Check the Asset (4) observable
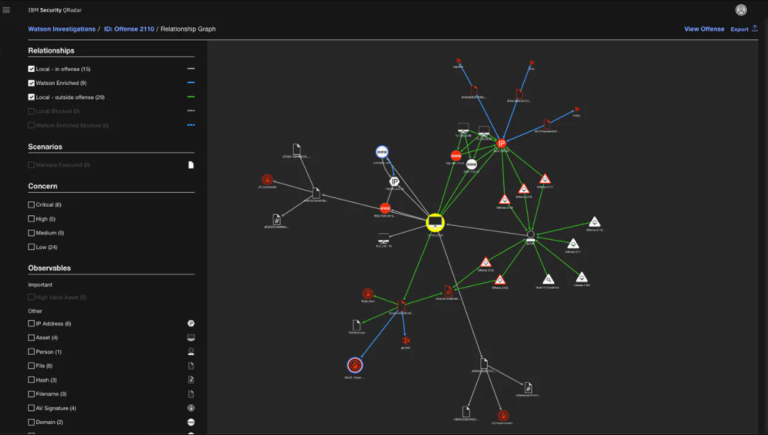This screenshot has height=435, width=768. (31, 338)
